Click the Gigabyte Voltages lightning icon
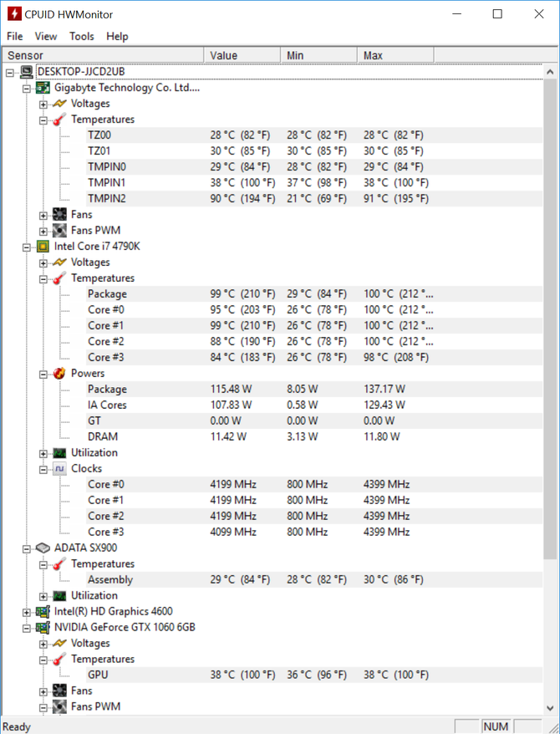 [x=59, y=104]
